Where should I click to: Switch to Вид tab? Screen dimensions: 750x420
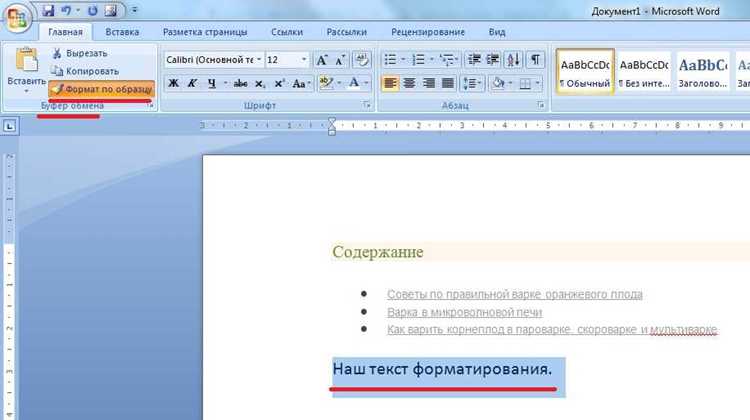coord(496,32)
